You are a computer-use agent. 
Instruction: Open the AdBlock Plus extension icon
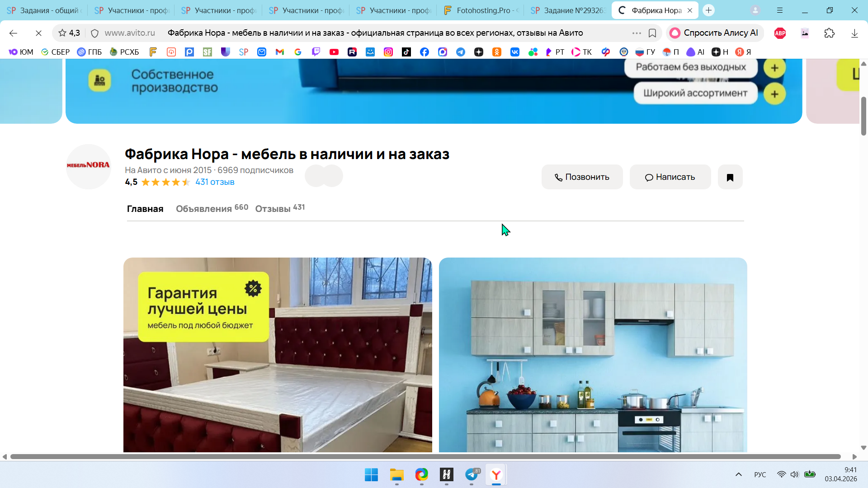tap(780, 33)
